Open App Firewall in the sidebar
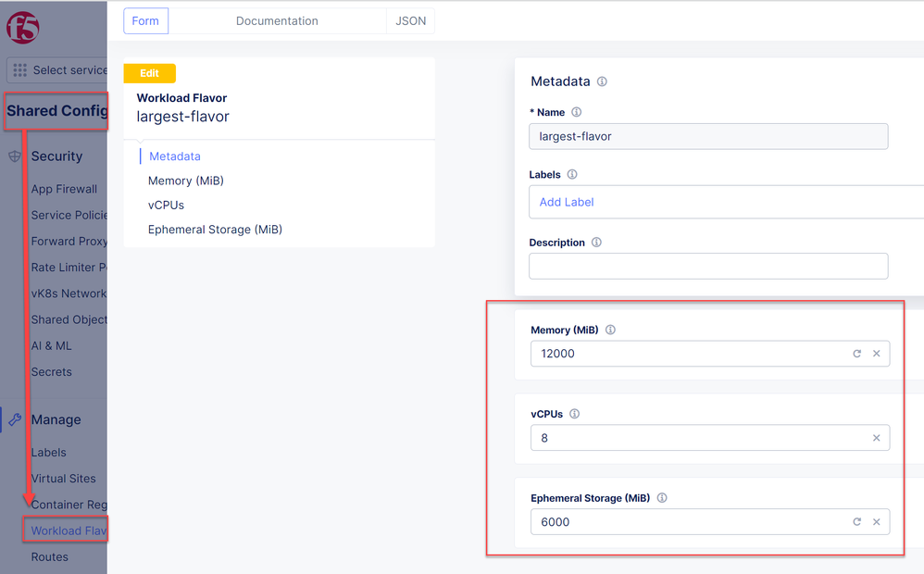Viewport: 924px width, 574px height. (64, 189)
